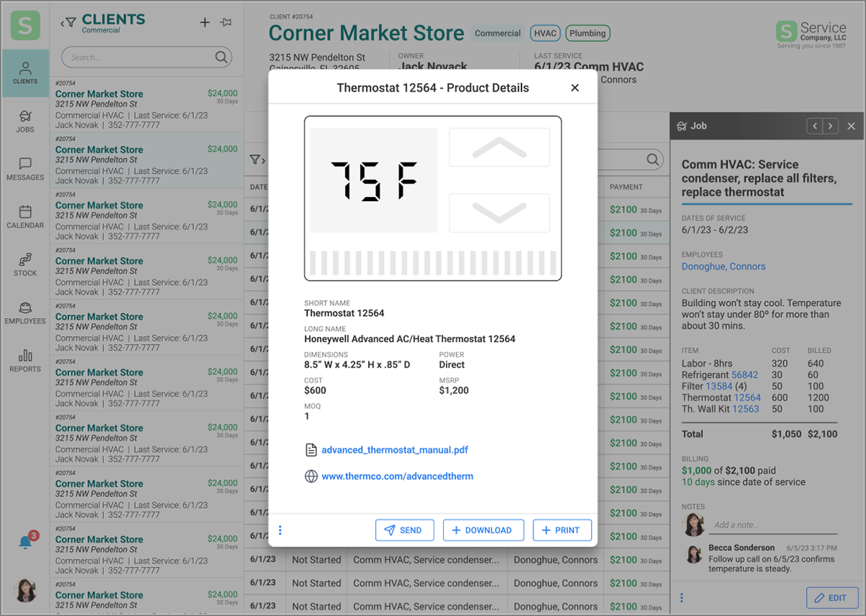Lower temperature with thermostat down arrow
Screen dimensions: 866x616
[499, 213]
